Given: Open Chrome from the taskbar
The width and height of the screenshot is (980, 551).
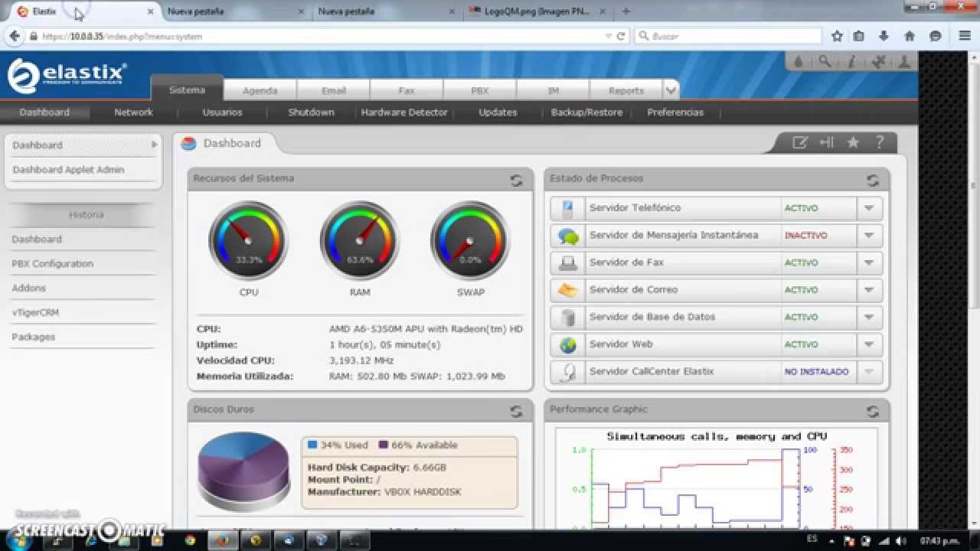Looking at the screenshot, I should 190,540.
